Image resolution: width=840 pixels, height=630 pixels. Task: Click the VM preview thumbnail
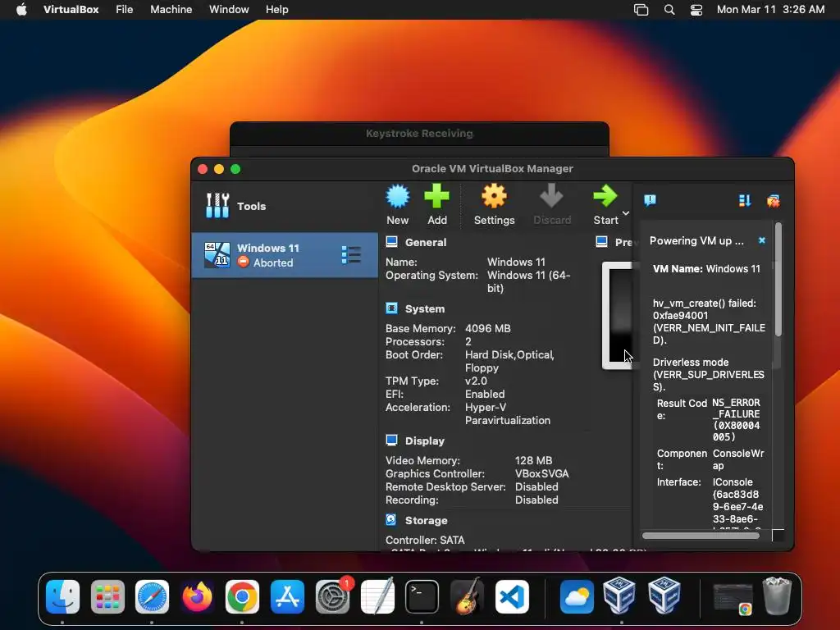click(618, 315)
